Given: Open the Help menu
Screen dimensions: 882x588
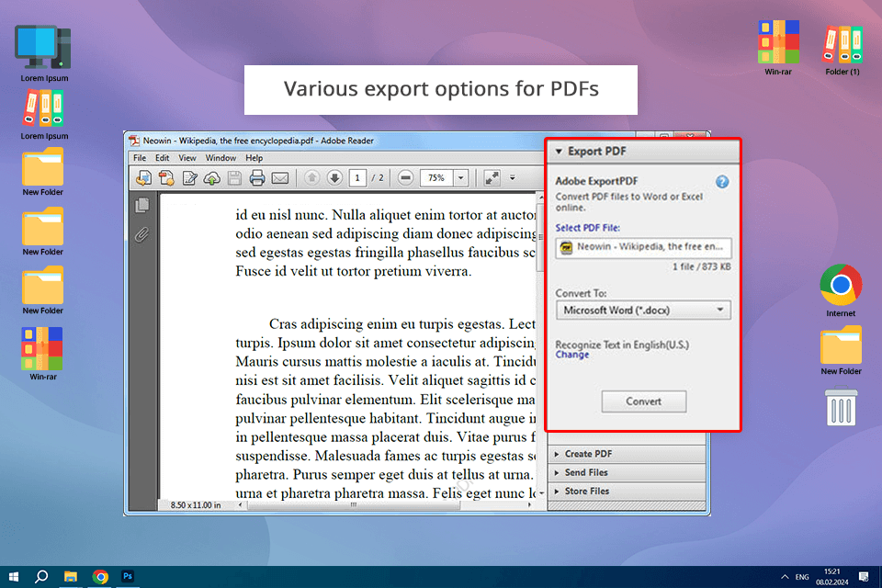Looking at the screenshot, I should tap(254, 158).
